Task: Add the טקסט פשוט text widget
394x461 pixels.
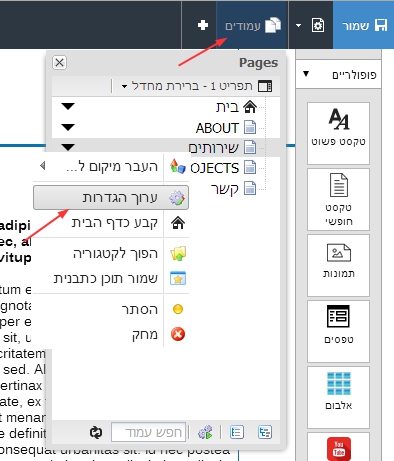Action: pyautogui.click(x=338, y=133)
